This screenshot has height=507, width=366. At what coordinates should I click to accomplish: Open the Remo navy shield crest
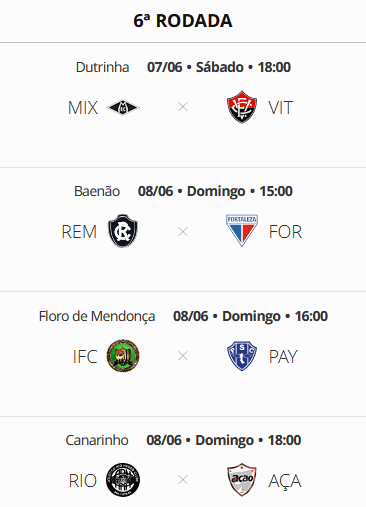(123, 231)
